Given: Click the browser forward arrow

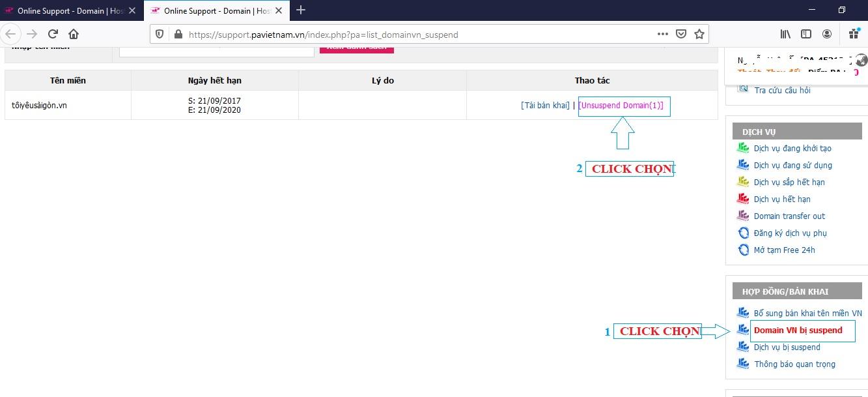Looking at the screenshot, I should click(x=32, y=34).
